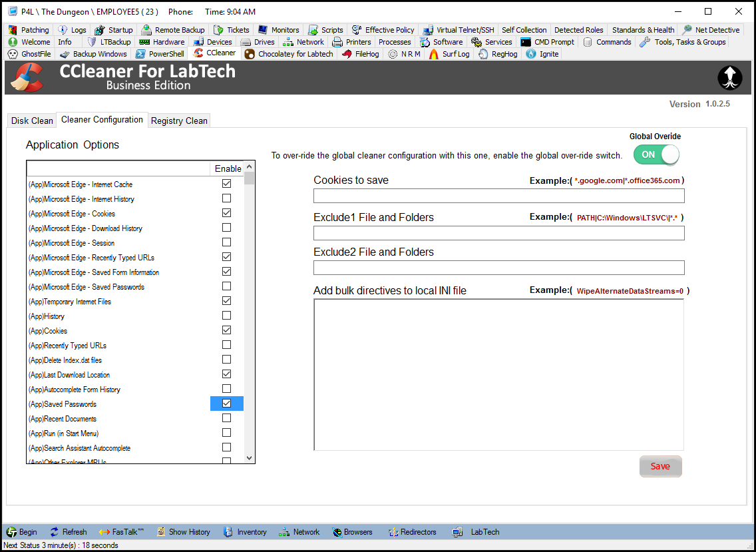Select the Printers tab icon
The height and width of the screenshot is (552, 756).
[x=337, y=42]
